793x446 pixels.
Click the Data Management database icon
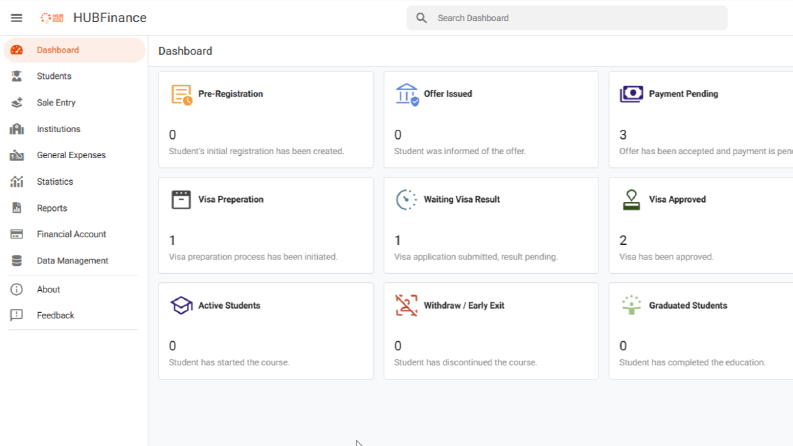[x=17, y=260]
